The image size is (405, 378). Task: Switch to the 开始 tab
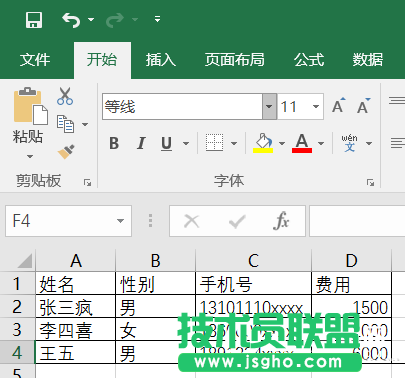(102, 60)
